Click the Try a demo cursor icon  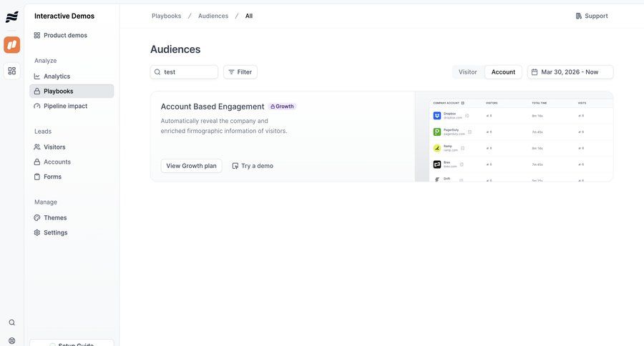click(235, 166)
